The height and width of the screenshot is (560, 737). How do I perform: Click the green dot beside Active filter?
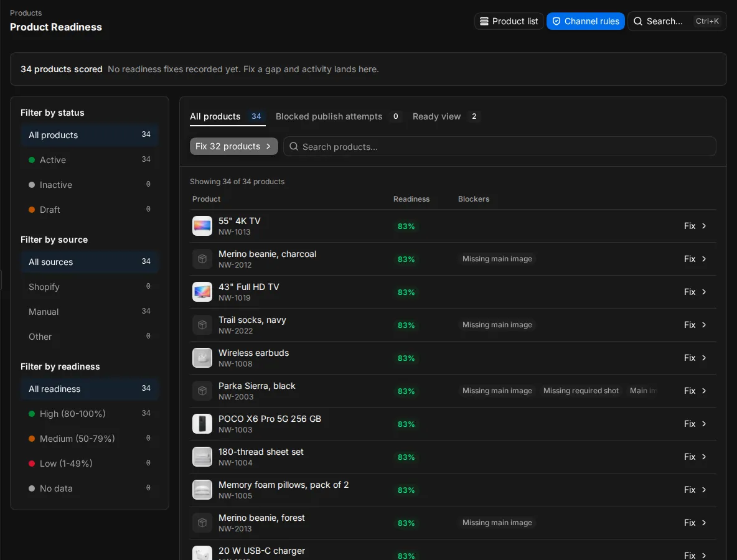coord(32,160)
